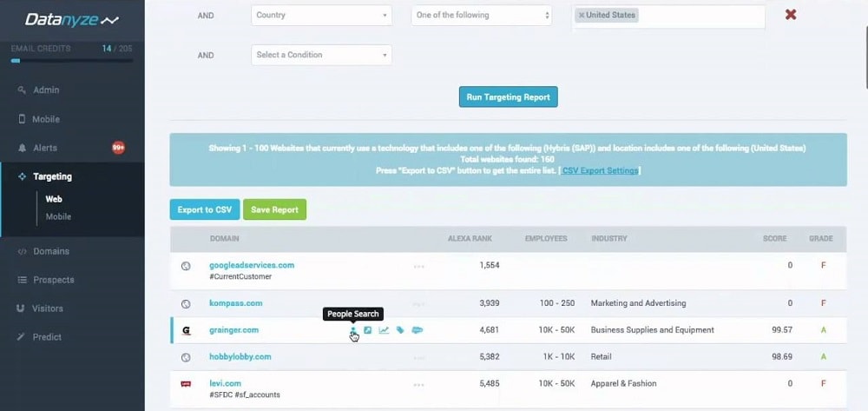Image resolution: width=868 pixels, height=411 pixels.
Task: Click the trend chart icon for grainger.com
Action: (x=384, y=330)
